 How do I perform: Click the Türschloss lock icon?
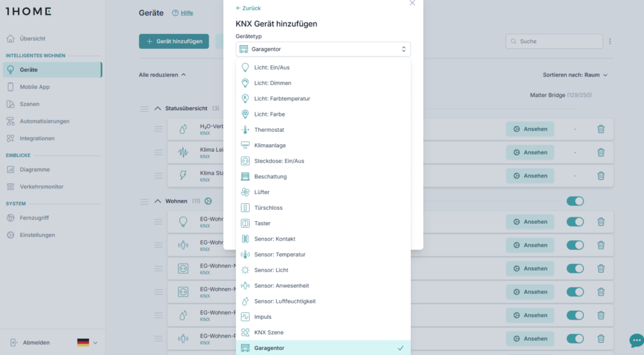point(245,208)
